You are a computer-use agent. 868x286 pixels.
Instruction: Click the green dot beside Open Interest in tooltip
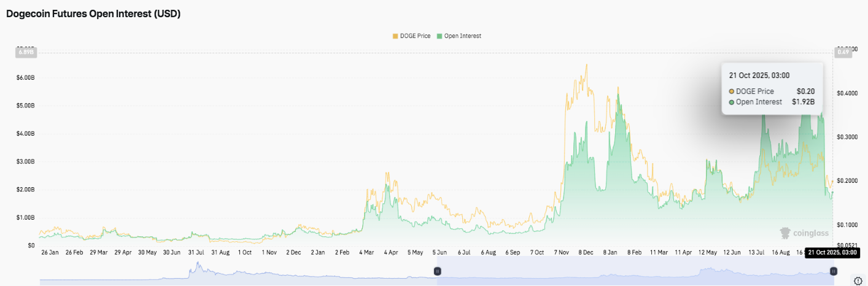pyautogui.click(x=732, y=102)
